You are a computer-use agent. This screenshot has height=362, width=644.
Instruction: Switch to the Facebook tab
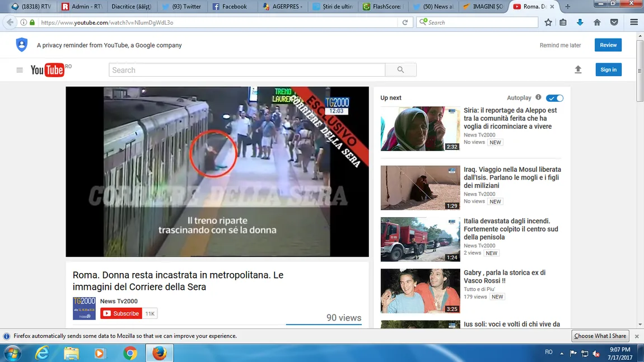coord(231,7)
